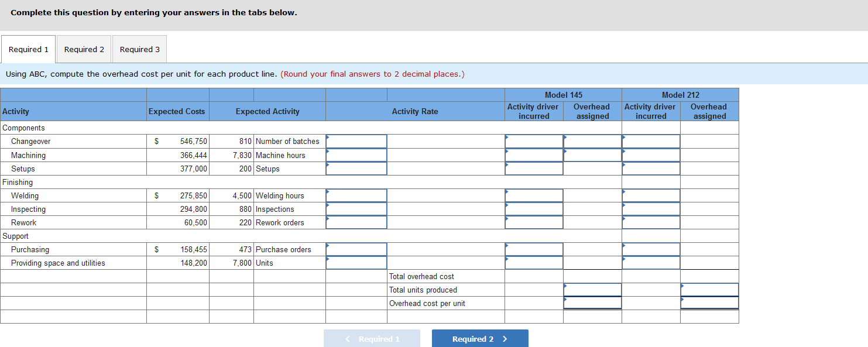Click the Inspecting cost value 294,800
The height and width of the screenshot is (347, 868).
tap(193, 209)
